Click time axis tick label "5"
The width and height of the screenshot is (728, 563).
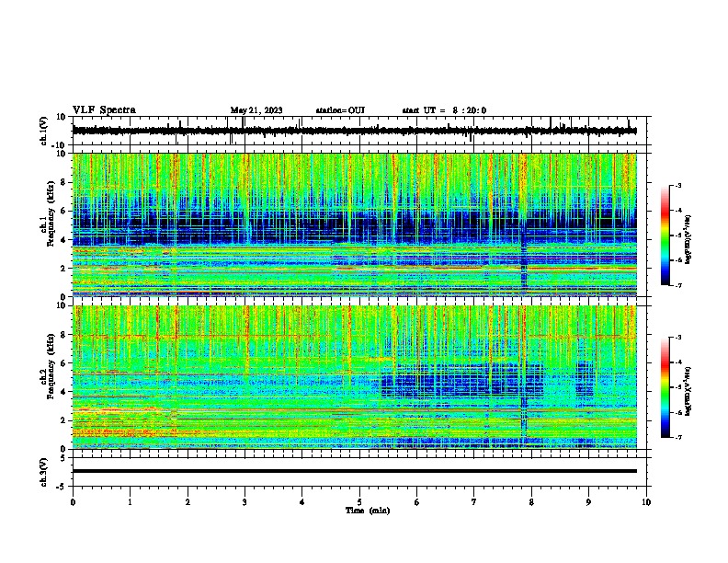(359, 502)
